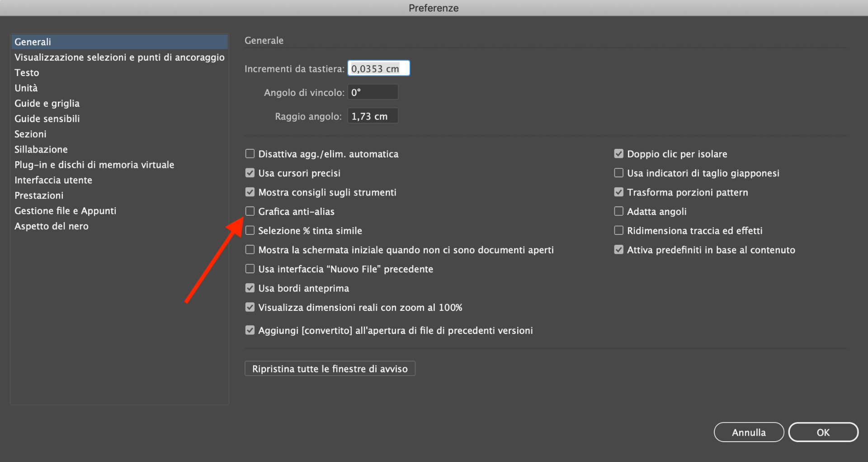This screenshot has height=462, width=868.
Task: Enable Mostra la schermata iniziale checkbox
Action: pos(250,250)
